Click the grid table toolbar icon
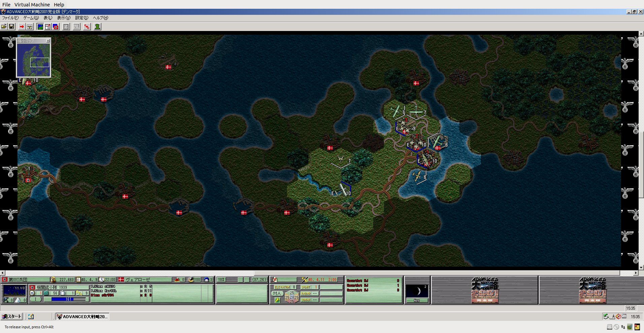The image size is (644, 333). coord(66,27)
